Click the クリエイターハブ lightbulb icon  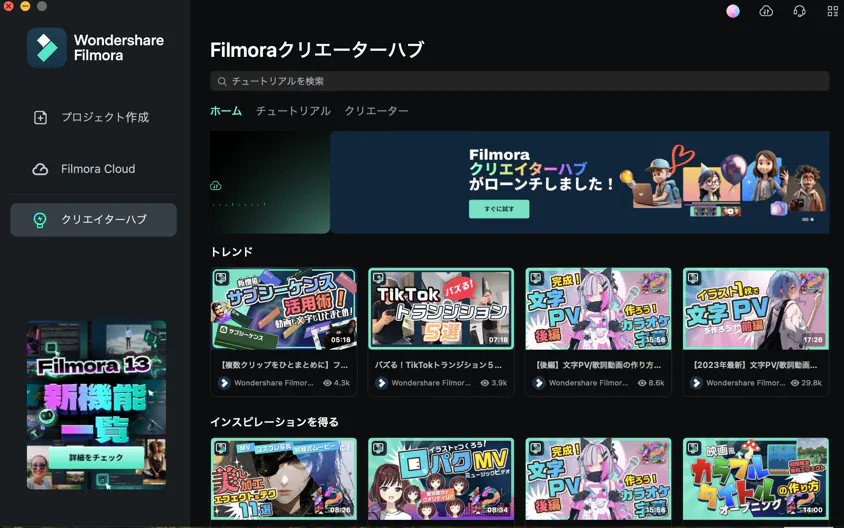pos(40,220)
